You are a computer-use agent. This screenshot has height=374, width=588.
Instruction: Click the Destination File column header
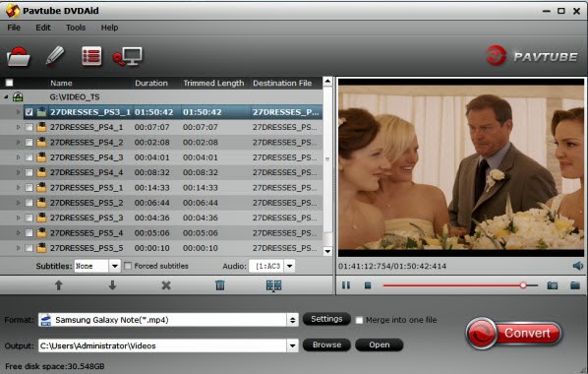(282, 83)
